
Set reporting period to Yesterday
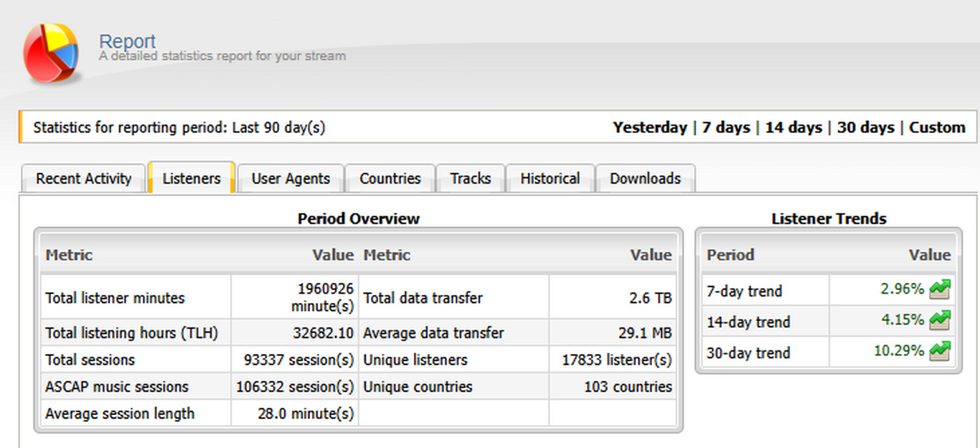(x=649, y=128)
